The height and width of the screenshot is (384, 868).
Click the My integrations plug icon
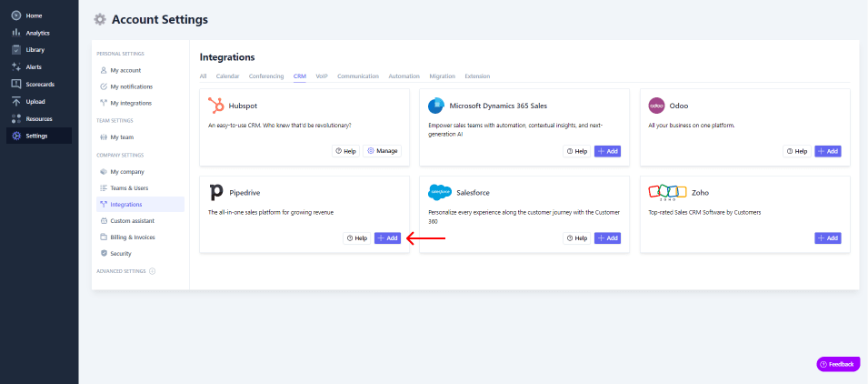(104, 103)
